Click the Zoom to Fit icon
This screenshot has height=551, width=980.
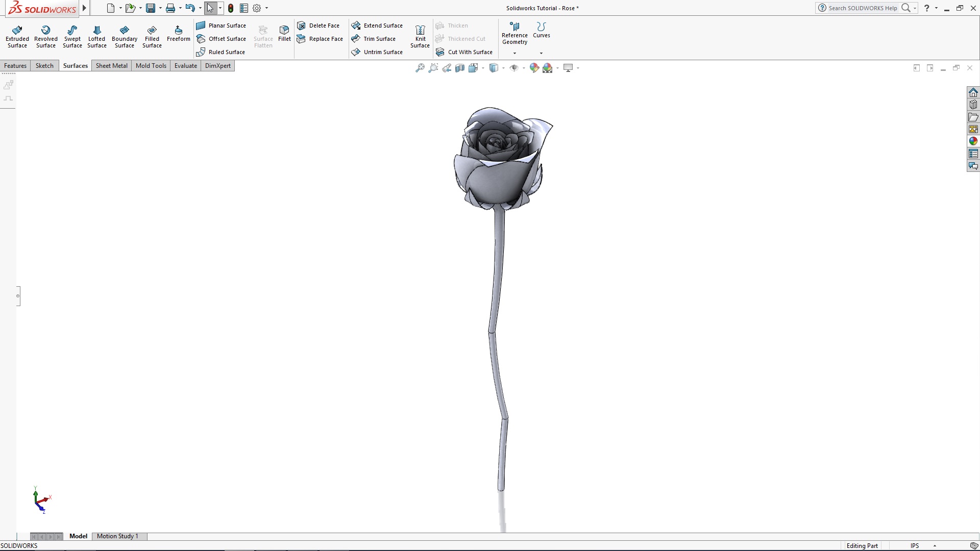coord(420,67)
